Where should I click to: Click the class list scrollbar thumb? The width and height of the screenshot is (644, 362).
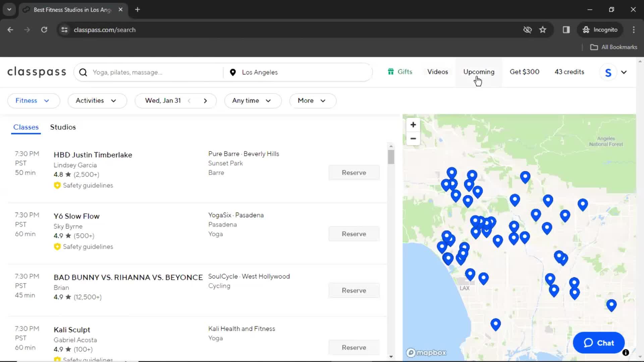click(391, 157)
